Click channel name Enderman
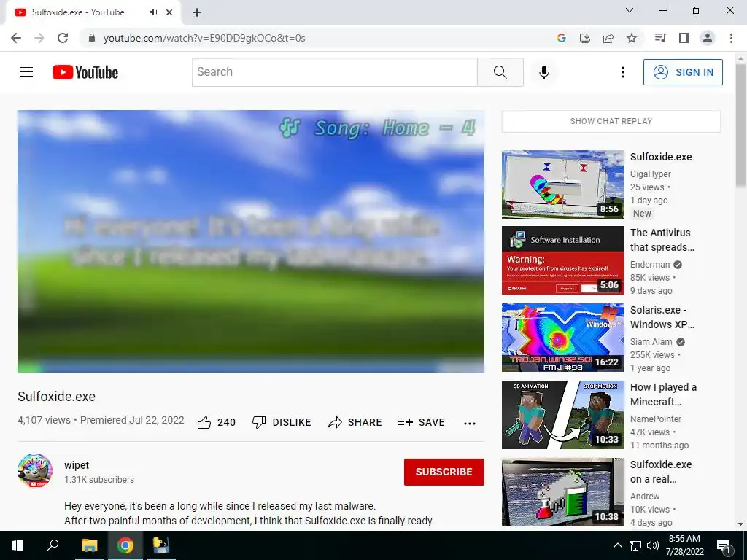 pos(650,265)
